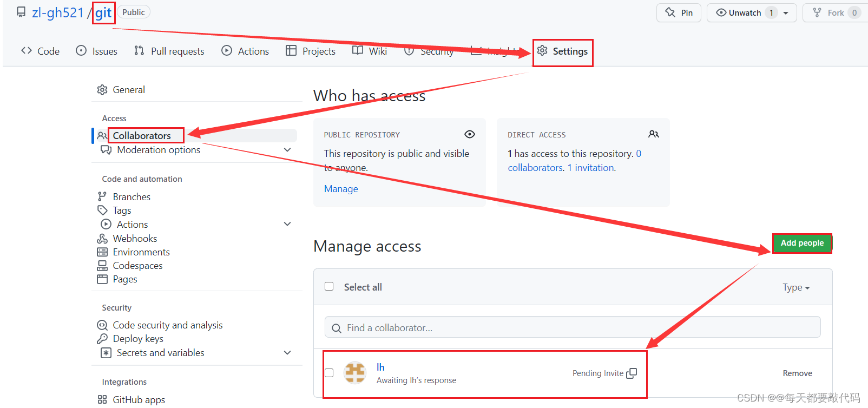Viewport: 868px width, 408px height.
Task: Focus the Find a collaborator search field
Action: tap(573, 327)
